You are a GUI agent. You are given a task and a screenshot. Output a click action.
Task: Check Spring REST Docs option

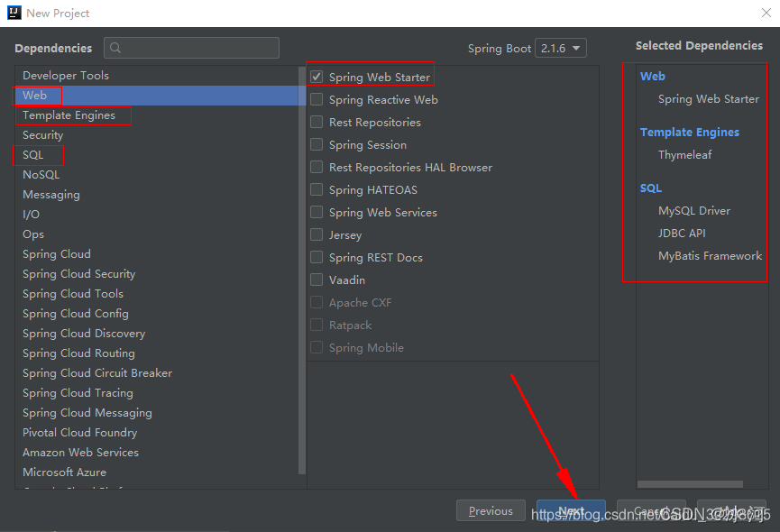(317, 257)
